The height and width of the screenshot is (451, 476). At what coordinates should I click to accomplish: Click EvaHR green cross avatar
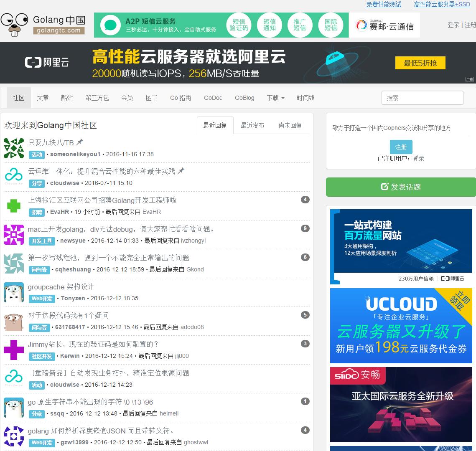point(14,206)
